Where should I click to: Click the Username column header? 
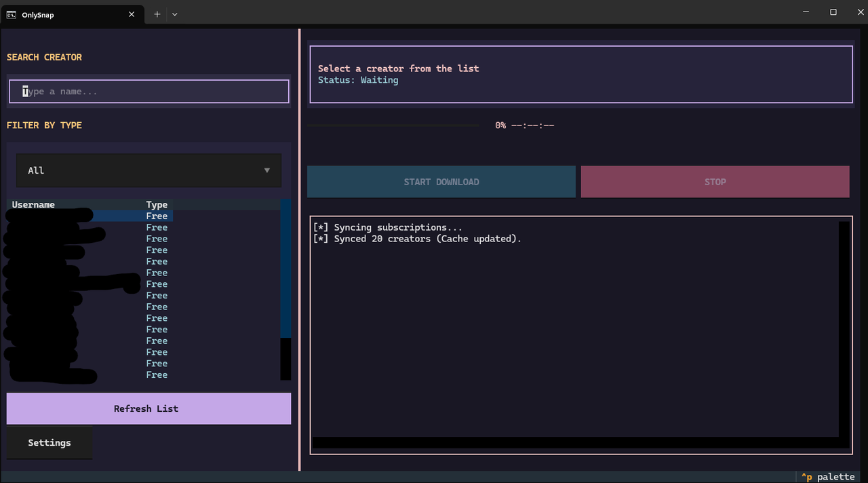coord(33,204)
